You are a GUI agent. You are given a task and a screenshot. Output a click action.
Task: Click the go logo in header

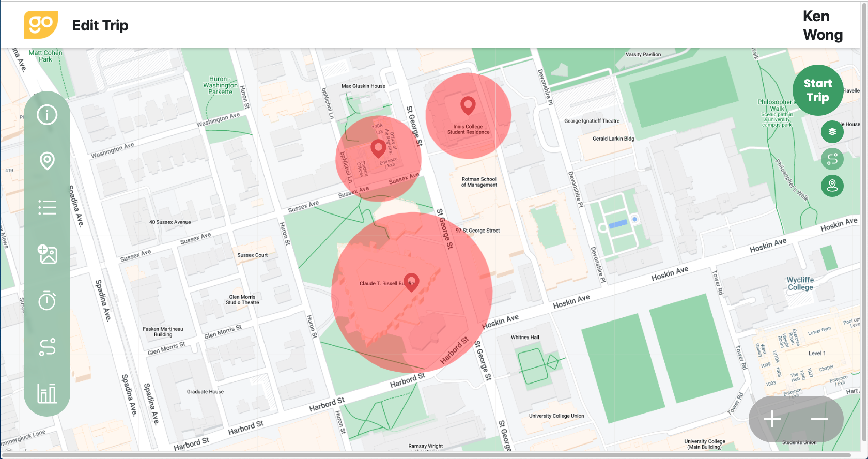[41, 25]
